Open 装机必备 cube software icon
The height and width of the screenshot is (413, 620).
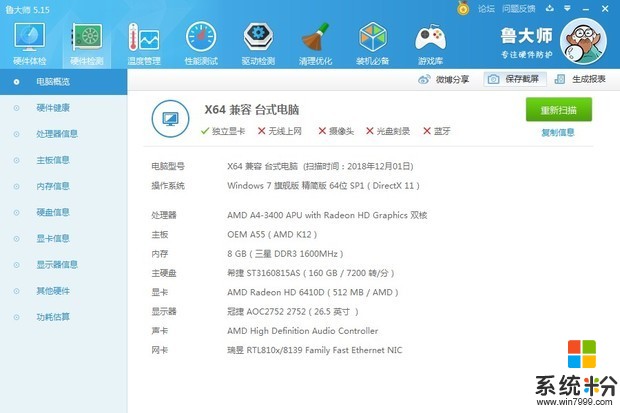coord(372,44)
